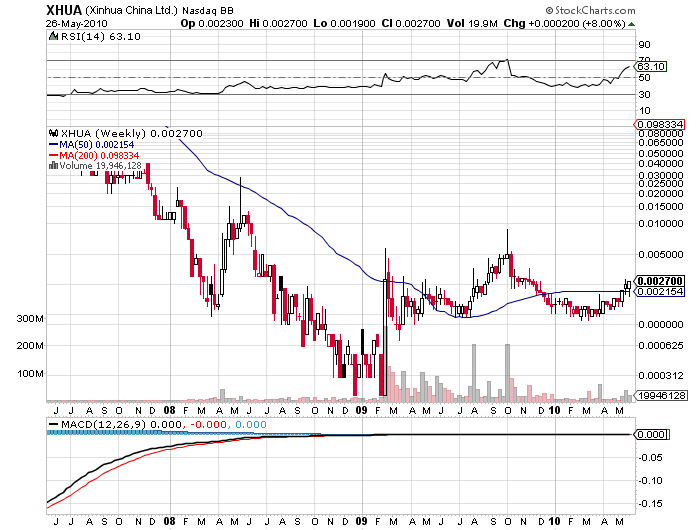Click the -0.10 MACD axis label
The image size is (700, 530).
point(650,481)
